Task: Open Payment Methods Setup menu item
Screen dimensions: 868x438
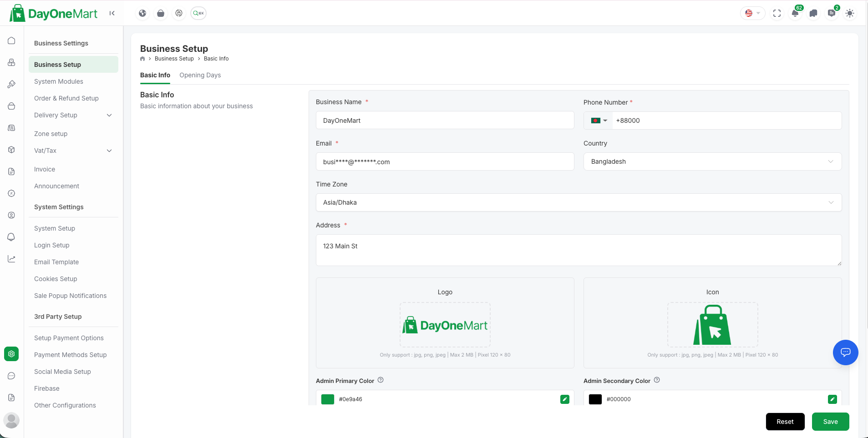Action: pyautogui.click(x=71, y=355)
